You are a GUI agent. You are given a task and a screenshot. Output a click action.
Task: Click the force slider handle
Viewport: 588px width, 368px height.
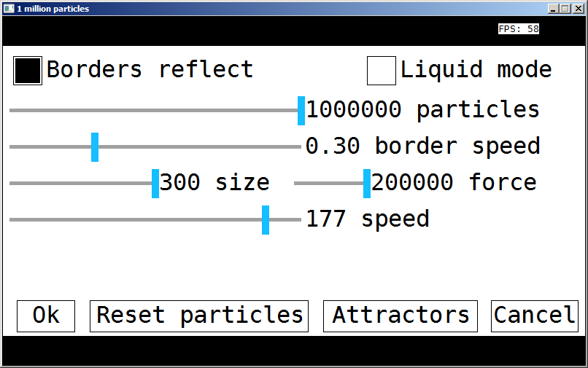click(x=367, y=183)
